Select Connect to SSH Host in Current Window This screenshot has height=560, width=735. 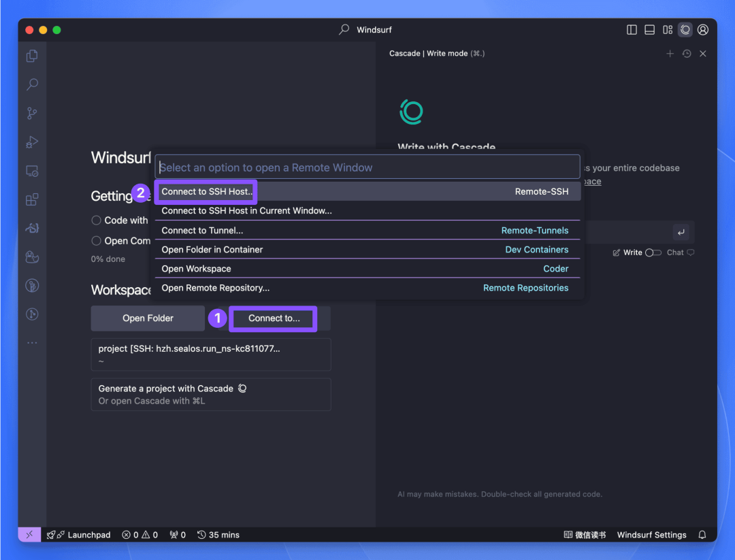(x=368, y=211)
